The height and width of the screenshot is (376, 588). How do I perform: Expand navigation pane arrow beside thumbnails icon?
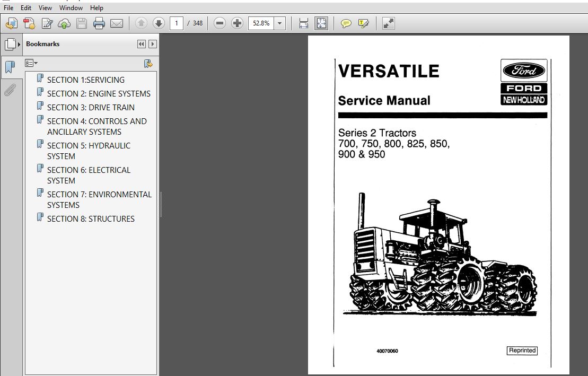point(19,44)
